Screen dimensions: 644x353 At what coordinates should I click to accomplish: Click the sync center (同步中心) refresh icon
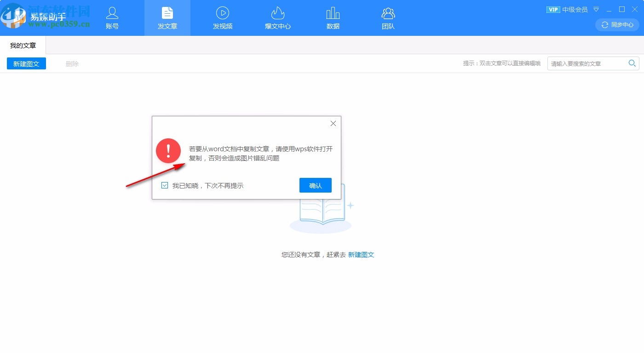(x=604, y=25)
